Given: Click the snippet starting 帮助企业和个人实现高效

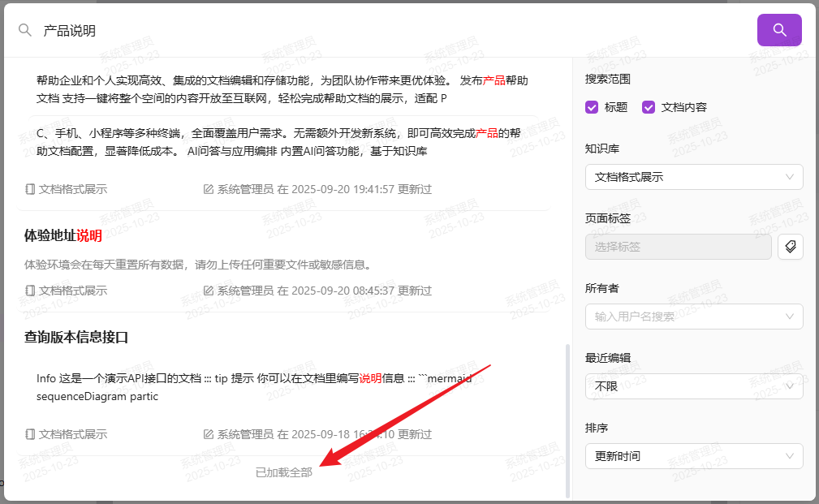Looking at the screenshot, I should click(x=282, y=89).
